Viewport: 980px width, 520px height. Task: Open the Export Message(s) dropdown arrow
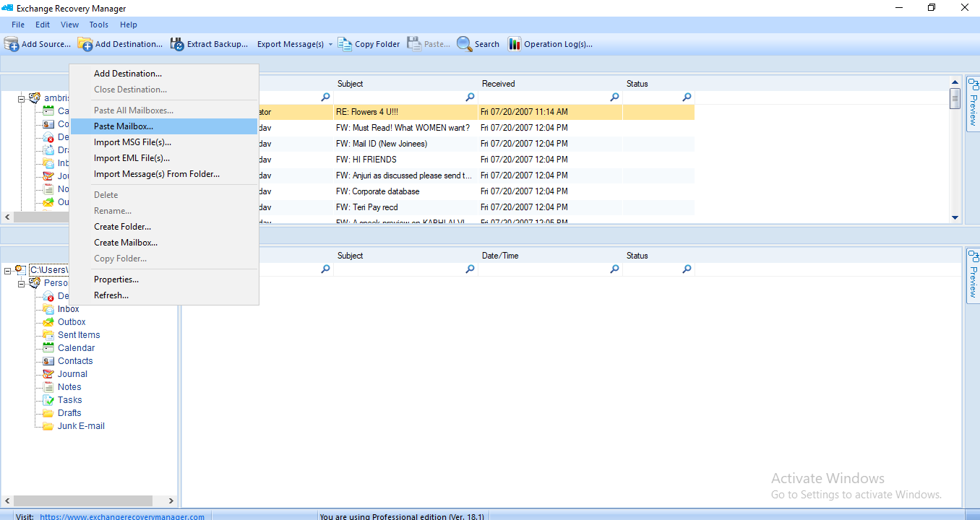point(330,44)
